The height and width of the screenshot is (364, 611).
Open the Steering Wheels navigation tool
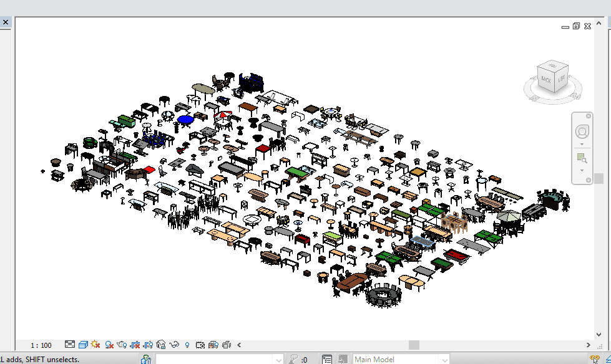[582, 132]
